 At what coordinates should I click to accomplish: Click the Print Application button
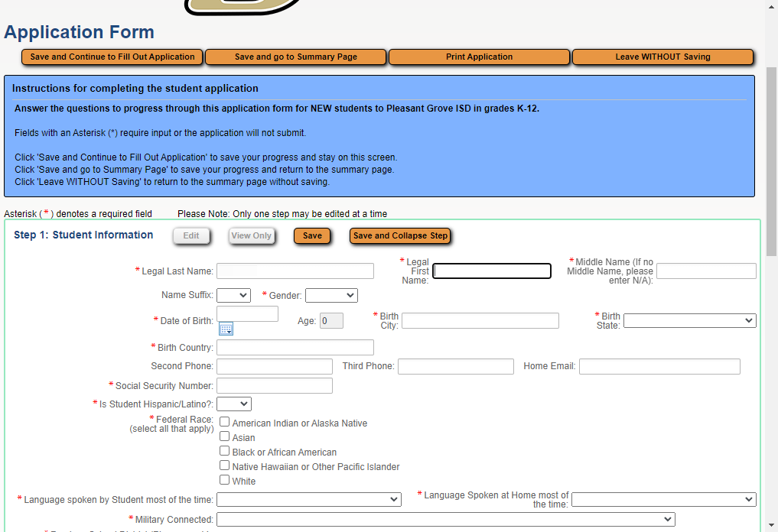(480, 57)
